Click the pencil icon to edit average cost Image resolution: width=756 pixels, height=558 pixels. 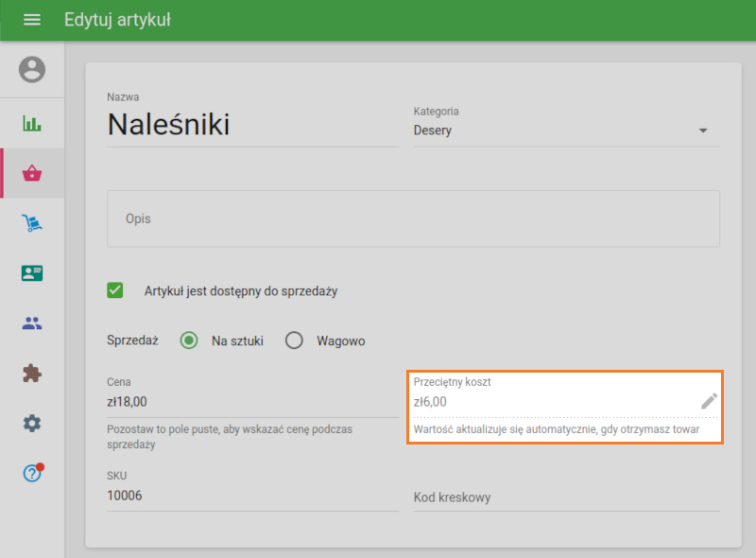[709, 401]
